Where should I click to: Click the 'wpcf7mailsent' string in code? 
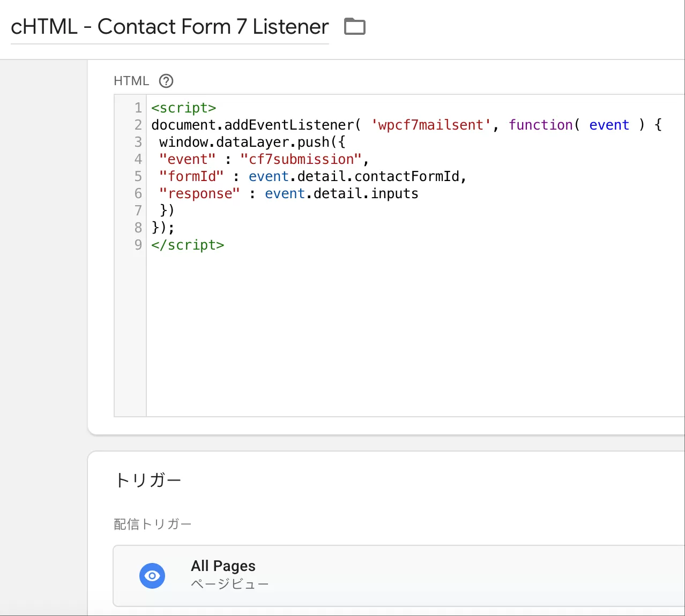431,125
